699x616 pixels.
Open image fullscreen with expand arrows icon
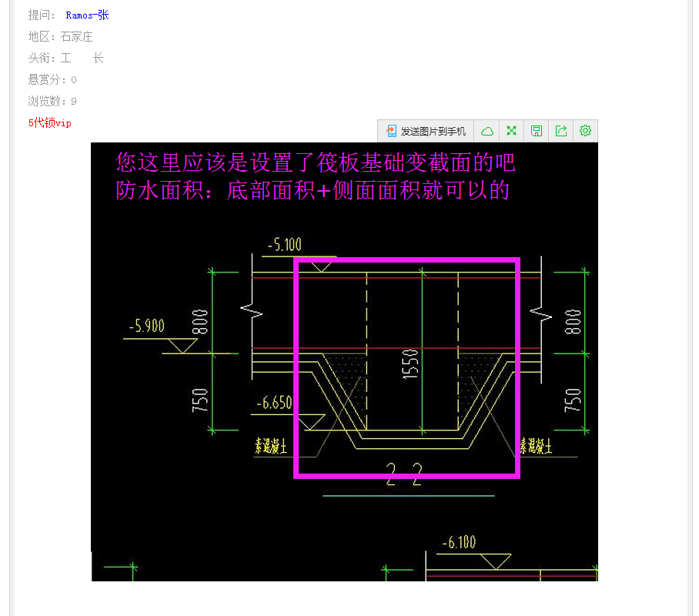[x=511, y=131]
